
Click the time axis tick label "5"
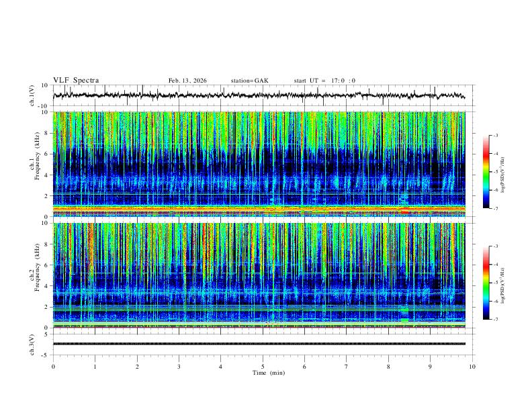pos(263,367)
